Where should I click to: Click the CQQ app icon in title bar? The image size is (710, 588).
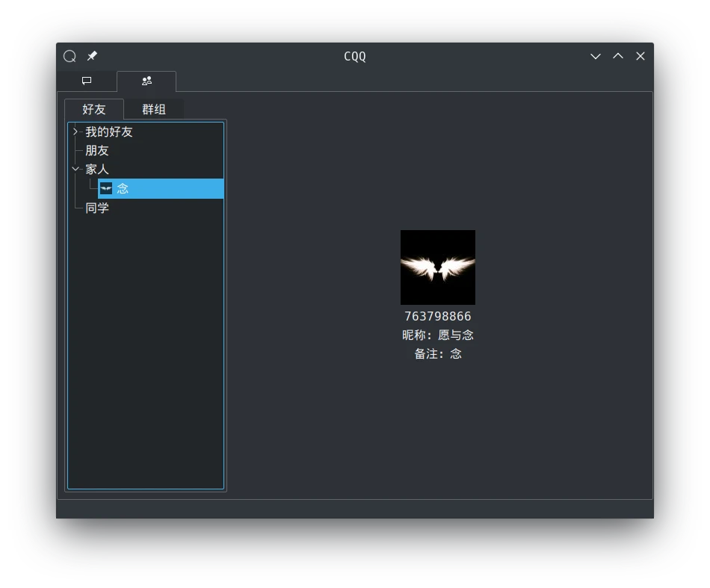(x=70, y=56)
